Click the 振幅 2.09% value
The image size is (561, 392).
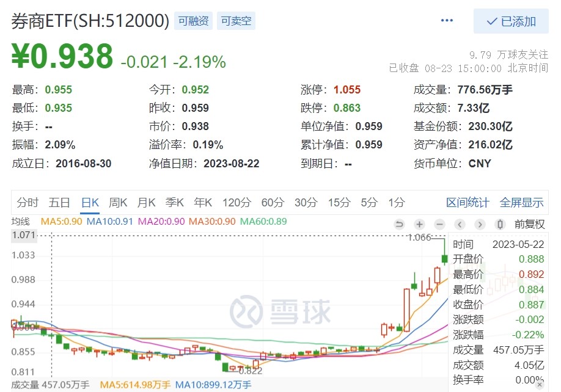(60, 145)
